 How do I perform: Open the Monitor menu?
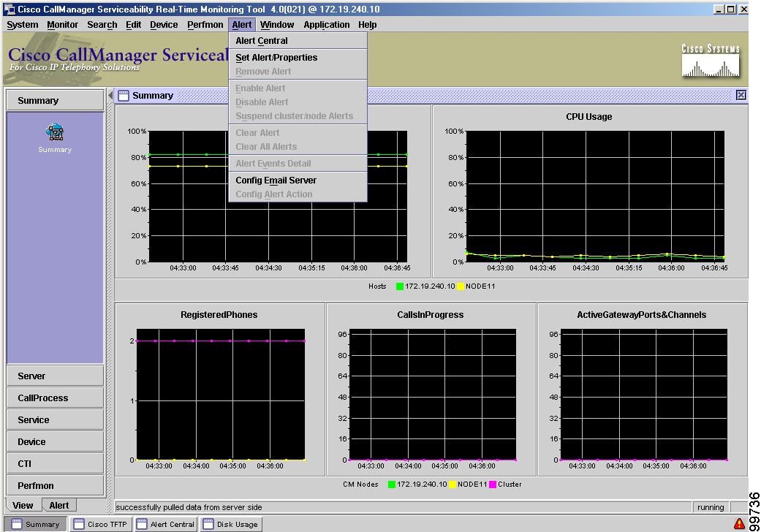(x=63, y=25)
